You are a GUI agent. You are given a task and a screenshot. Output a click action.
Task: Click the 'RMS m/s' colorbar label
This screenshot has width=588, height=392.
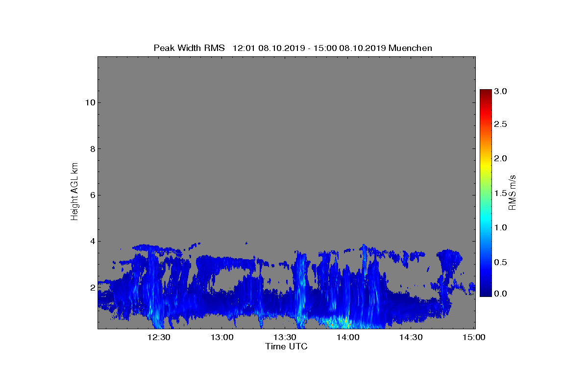513,192
